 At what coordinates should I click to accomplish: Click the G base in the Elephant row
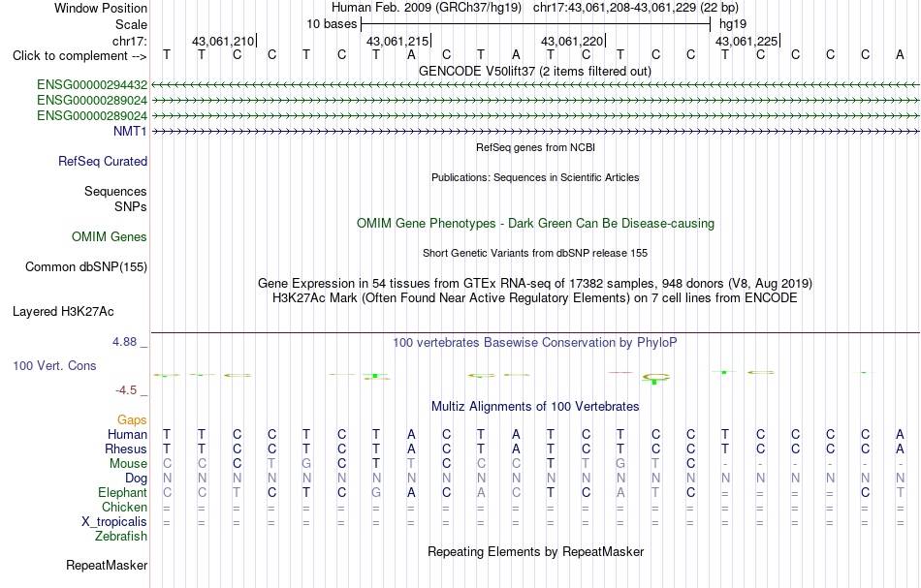pyautogui.click(x=376, y=493)
